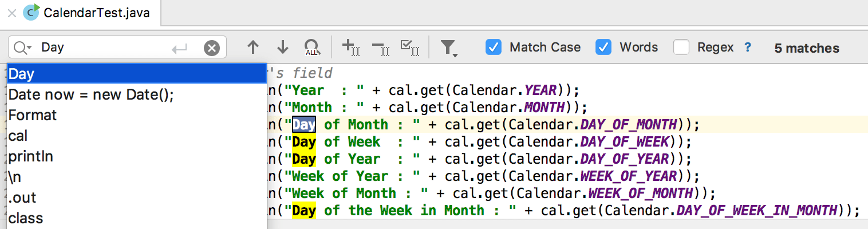Jump to next occurrence down arrow
Viewport: 868px width, 229px height.
coord(282,48)
